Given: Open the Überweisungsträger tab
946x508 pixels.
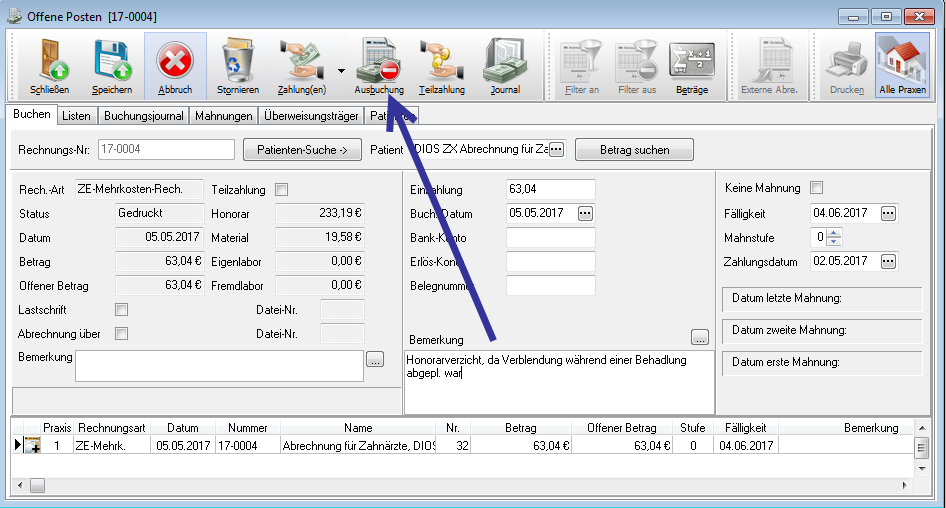Looking at the screenshot, I should (311, 116).
